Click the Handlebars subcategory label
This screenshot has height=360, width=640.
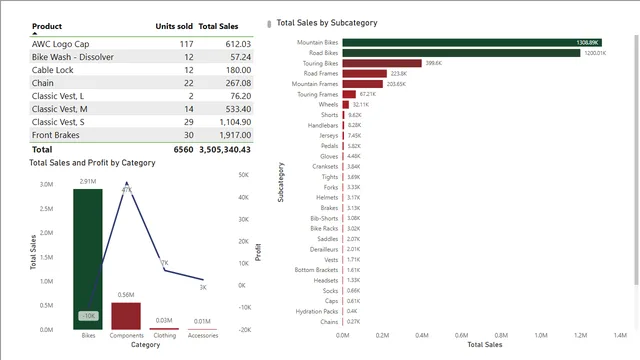(x=323, y=125)
